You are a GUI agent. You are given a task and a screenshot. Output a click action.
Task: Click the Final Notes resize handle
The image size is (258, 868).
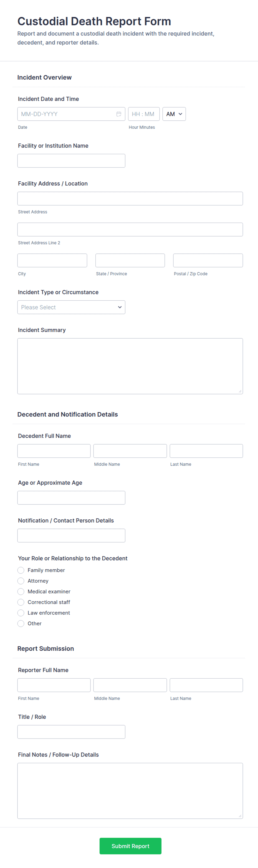pos(240,815)
